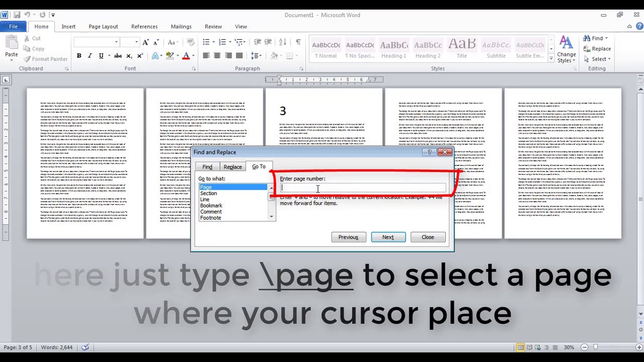Show paragraph marks with pilcrow icon
The height and width of the screenshot is (362, 644).
click(x=298, y=42)
